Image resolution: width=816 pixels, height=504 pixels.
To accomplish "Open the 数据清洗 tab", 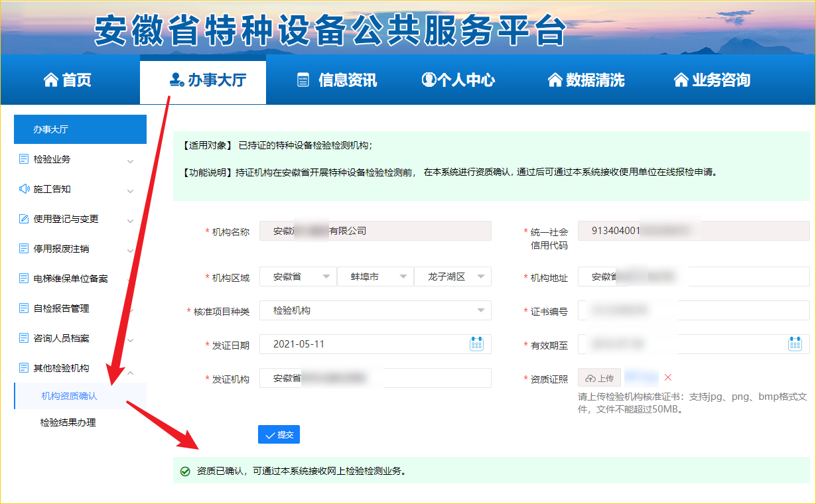I will pyautogui.click(x=586, y=80).
